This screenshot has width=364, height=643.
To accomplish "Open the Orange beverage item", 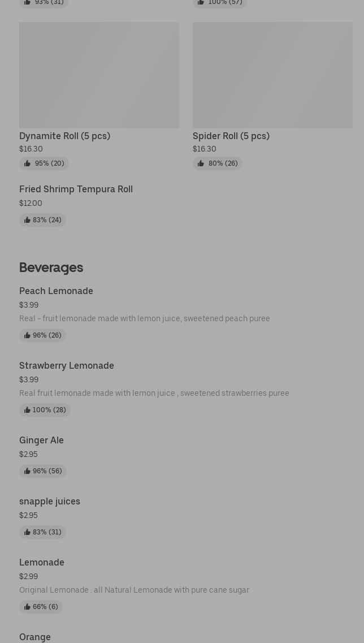I will pos(35,637).
